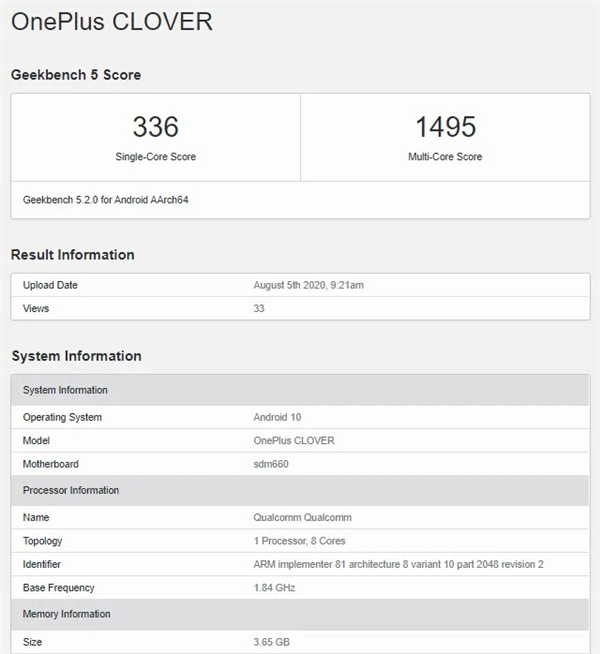The width and height of the screenshot is (600, 654).
Task: Click the Multi-Core Score label
Action: [x=445, y=157]
